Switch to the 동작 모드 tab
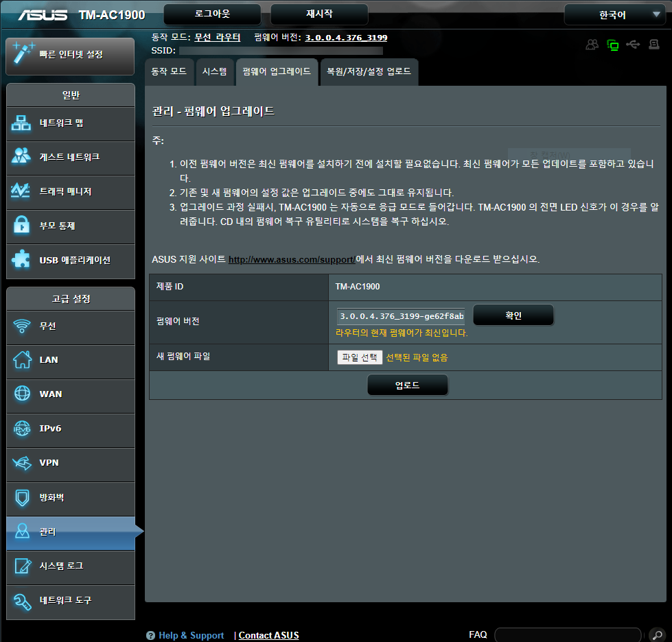This screenshot has width=672, height=642. click(x=170, y=72)
